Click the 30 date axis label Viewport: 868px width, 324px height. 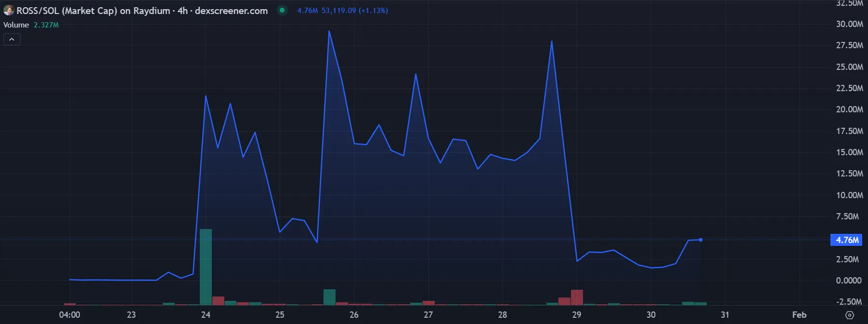pyautogui.click(x=651, y=315)
